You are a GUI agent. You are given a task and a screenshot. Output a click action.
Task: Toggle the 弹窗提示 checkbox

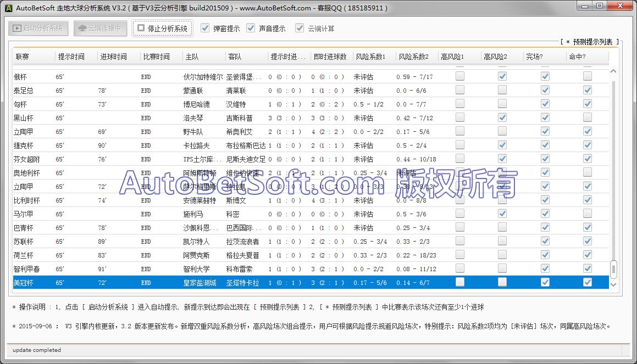[205, 28]
